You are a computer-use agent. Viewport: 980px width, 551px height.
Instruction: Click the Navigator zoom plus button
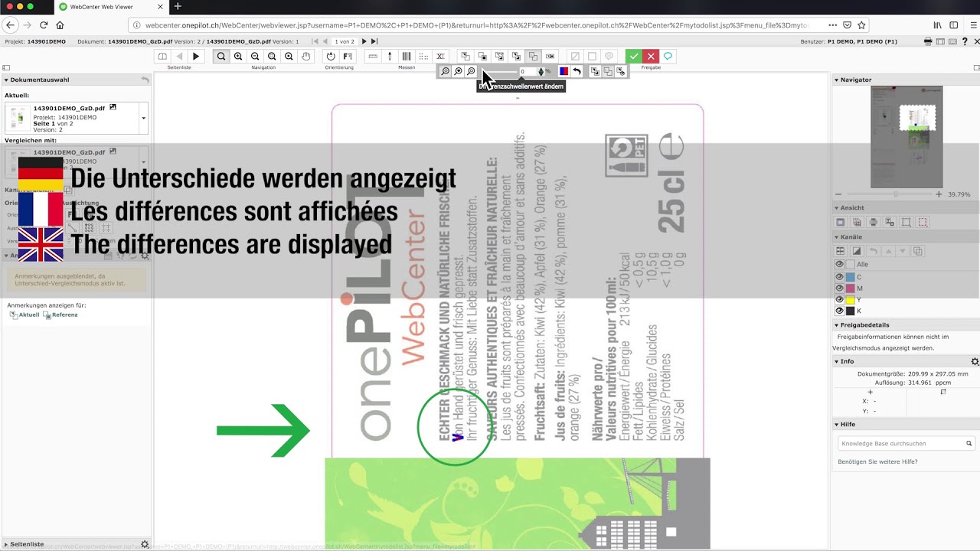click(x=939, y=194)
